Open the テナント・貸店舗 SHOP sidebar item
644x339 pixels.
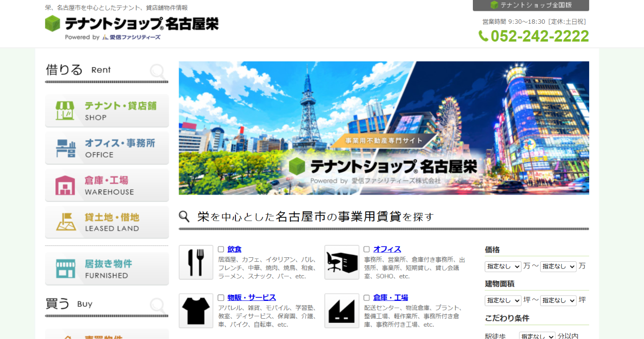click(x=107, y=111)
